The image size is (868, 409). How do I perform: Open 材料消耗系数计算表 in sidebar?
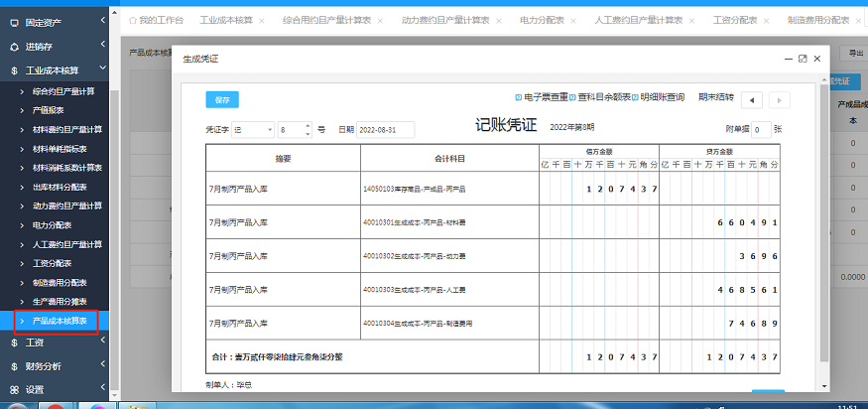click(67, 168)
